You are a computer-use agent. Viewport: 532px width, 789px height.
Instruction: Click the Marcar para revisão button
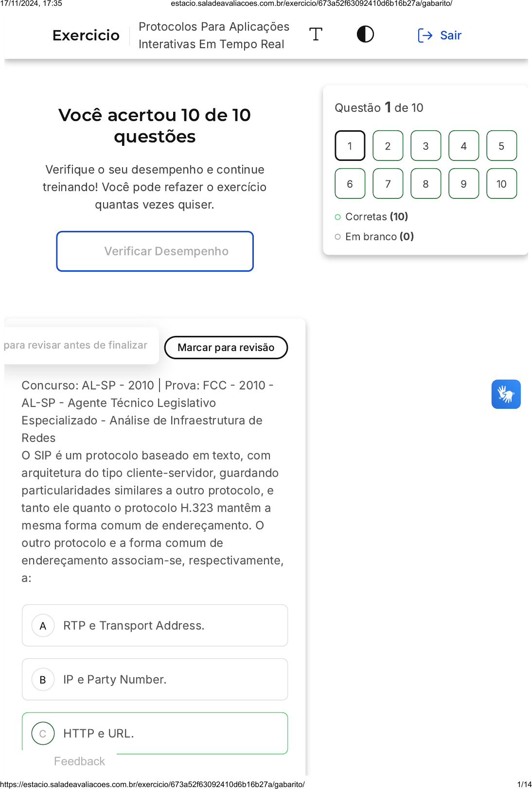coord(226,348)
